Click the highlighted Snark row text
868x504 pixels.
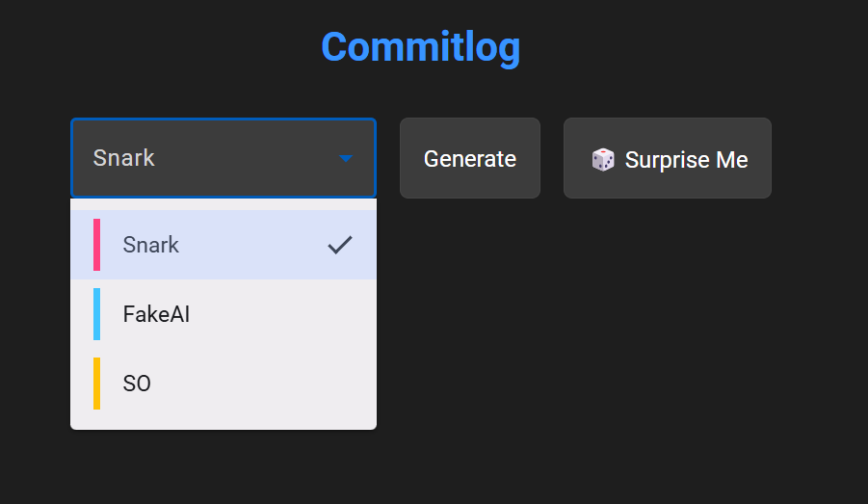[151, 245]
